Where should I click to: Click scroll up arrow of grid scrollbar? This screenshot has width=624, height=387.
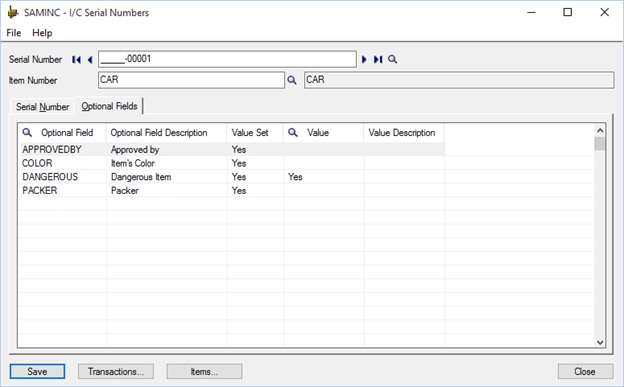tap(600, 131)
